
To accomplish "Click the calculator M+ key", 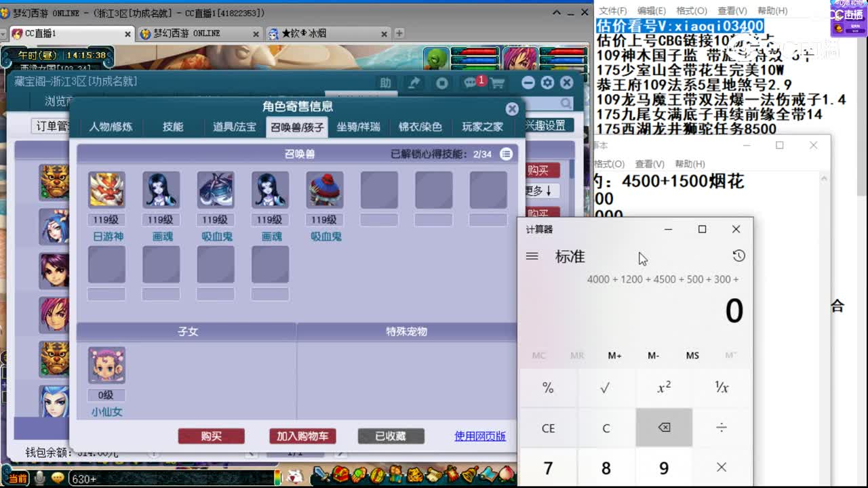I will point(615,355).
